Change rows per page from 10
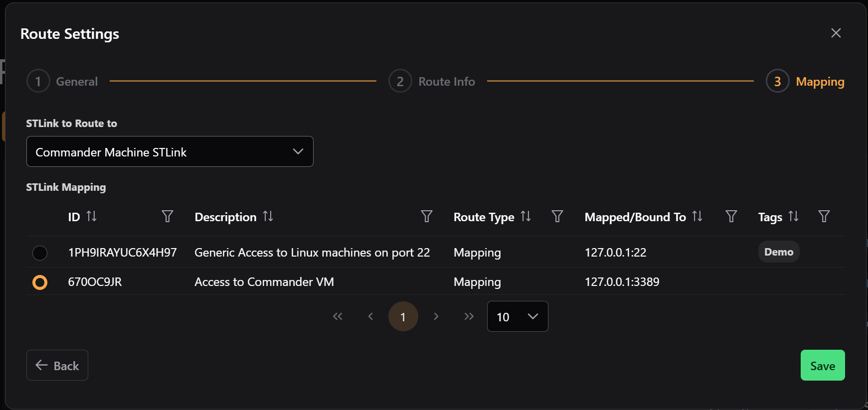 518,316
